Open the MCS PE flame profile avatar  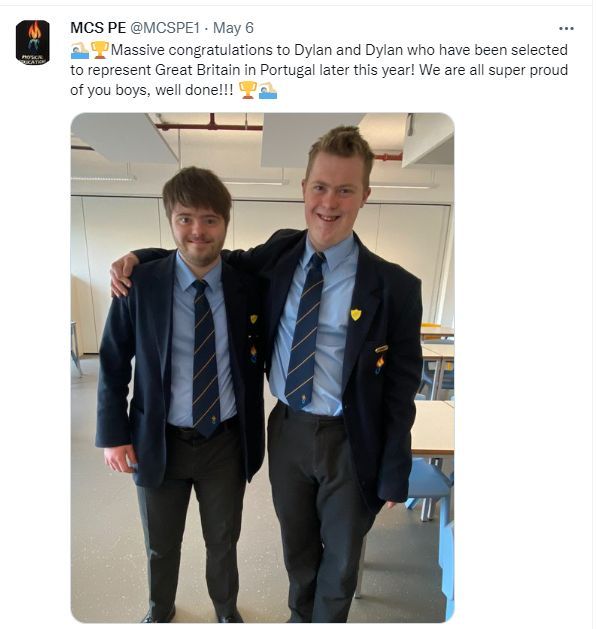(x=32, y=43)
